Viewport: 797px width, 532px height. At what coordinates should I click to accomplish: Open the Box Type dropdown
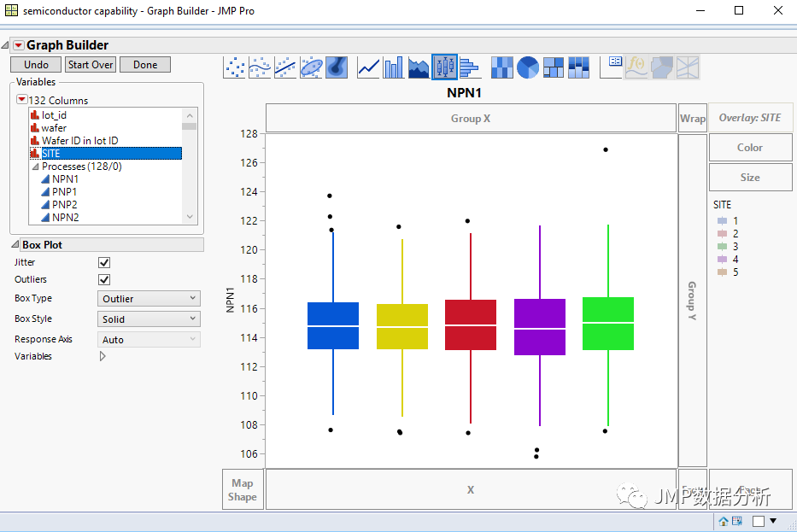coord(149,298)
